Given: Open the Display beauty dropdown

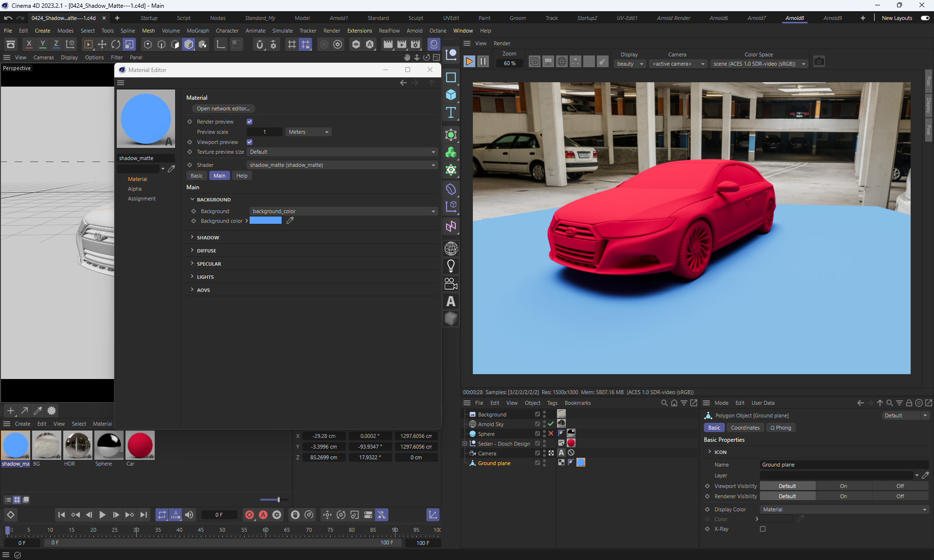Looking at the screenshot, I should 629,64.
